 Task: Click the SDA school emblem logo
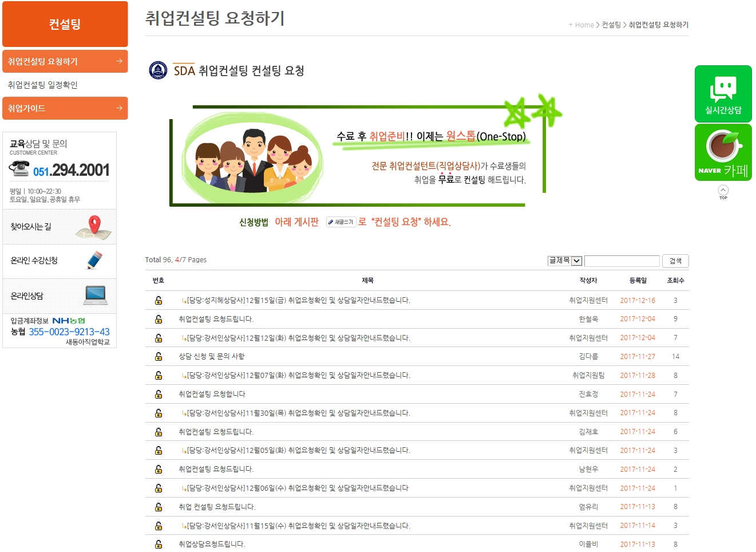(158, 70)
